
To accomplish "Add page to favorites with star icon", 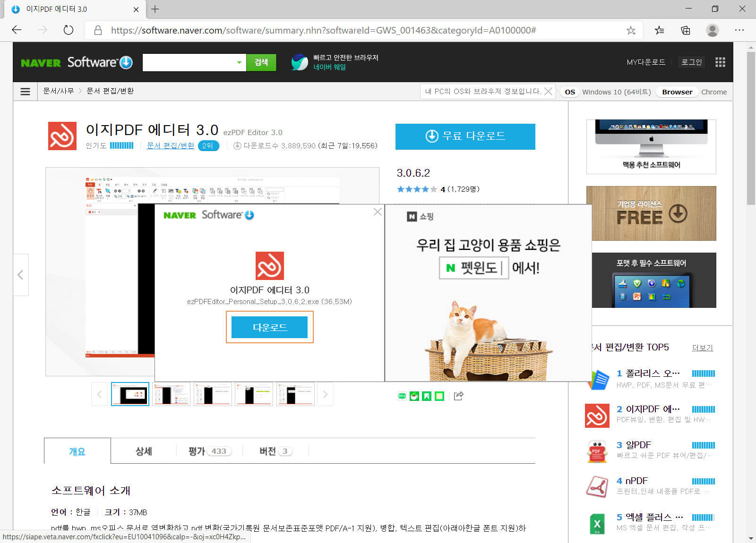I will [x=631, y=30].
